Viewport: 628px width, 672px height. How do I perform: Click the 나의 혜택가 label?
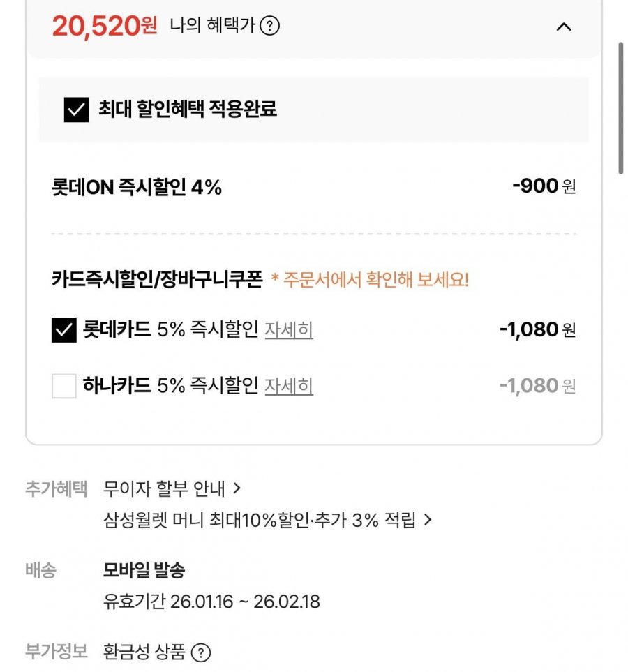tap(212, 27)
